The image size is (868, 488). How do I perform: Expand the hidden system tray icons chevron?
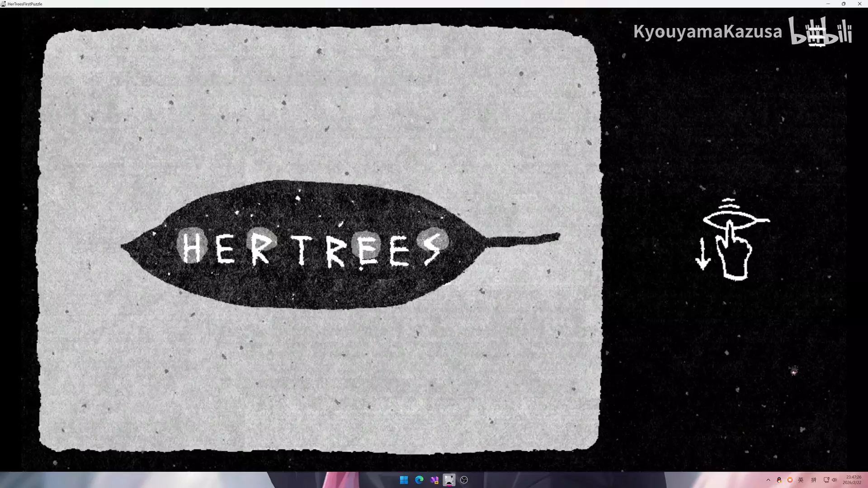click(768, 480)
